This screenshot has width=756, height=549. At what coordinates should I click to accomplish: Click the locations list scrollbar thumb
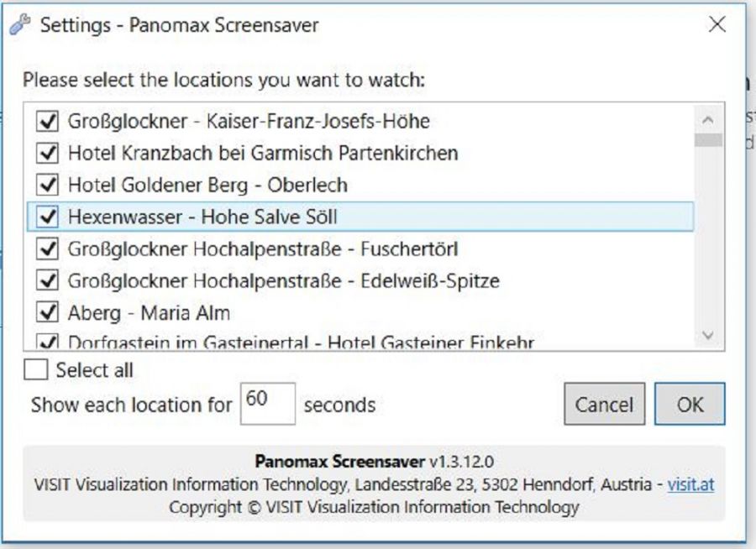pos(708,140)
